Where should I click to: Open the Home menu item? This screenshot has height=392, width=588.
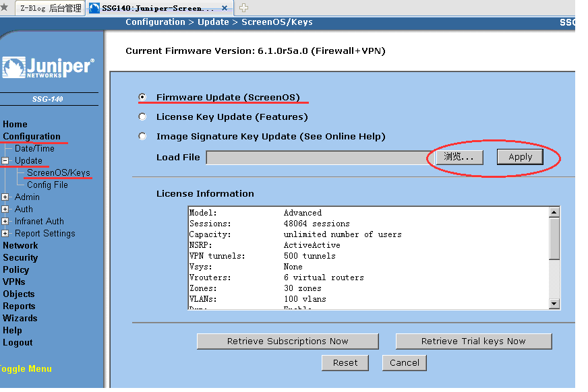coord(15,125)
